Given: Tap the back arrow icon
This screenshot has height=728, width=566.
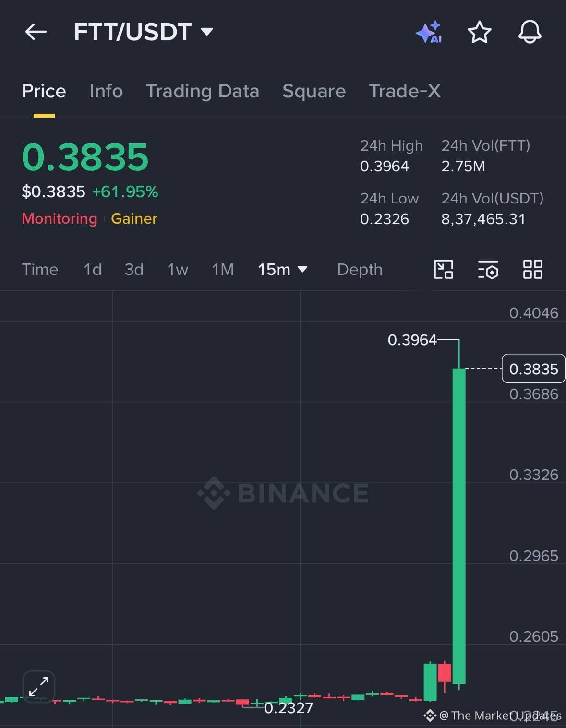Looking at the screenshot, I should coord(36,32).
